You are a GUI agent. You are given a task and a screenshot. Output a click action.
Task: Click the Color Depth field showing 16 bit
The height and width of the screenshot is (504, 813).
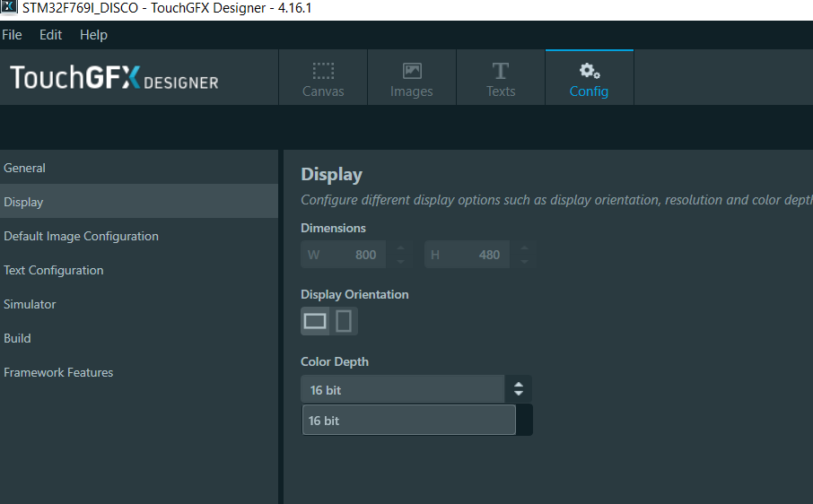[x=403, y=389]
